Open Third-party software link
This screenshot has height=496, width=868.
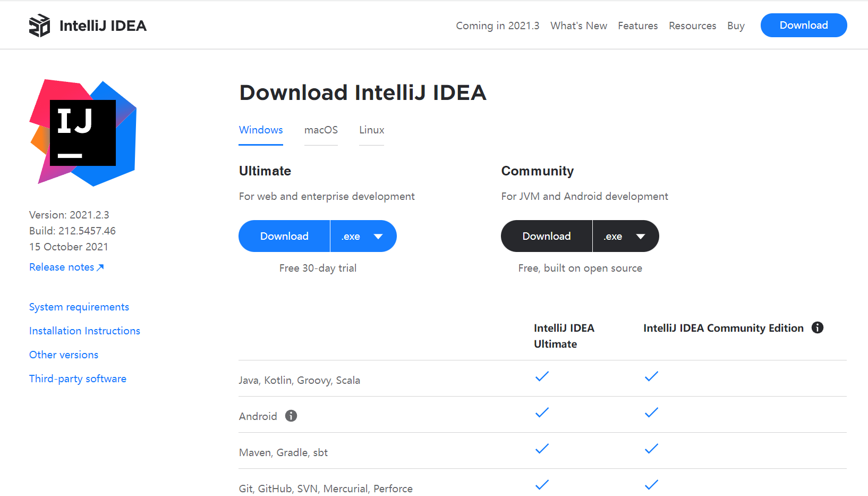pos(78,379)
